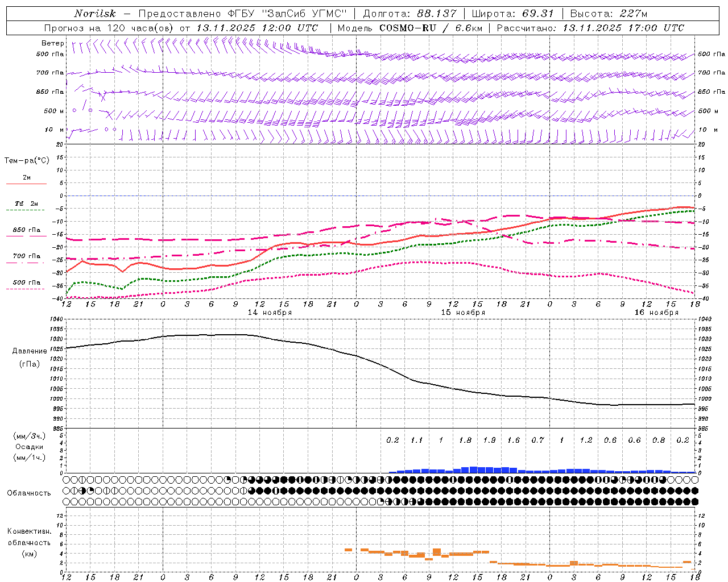
Task: Click the Norilsk station title
Action: [94, 14]
